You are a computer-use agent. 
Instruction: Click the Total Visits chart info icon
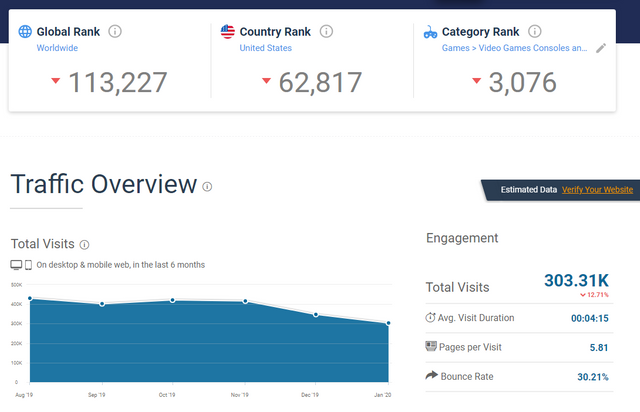84,245
